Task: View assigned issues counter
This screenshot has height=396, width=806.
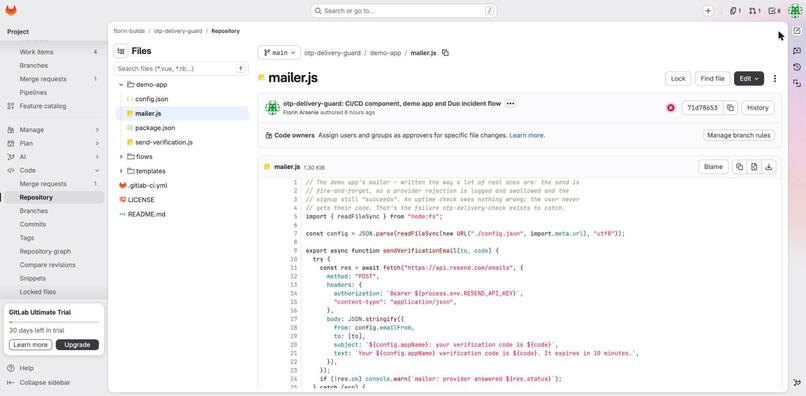Action: (x=735, y=11)
